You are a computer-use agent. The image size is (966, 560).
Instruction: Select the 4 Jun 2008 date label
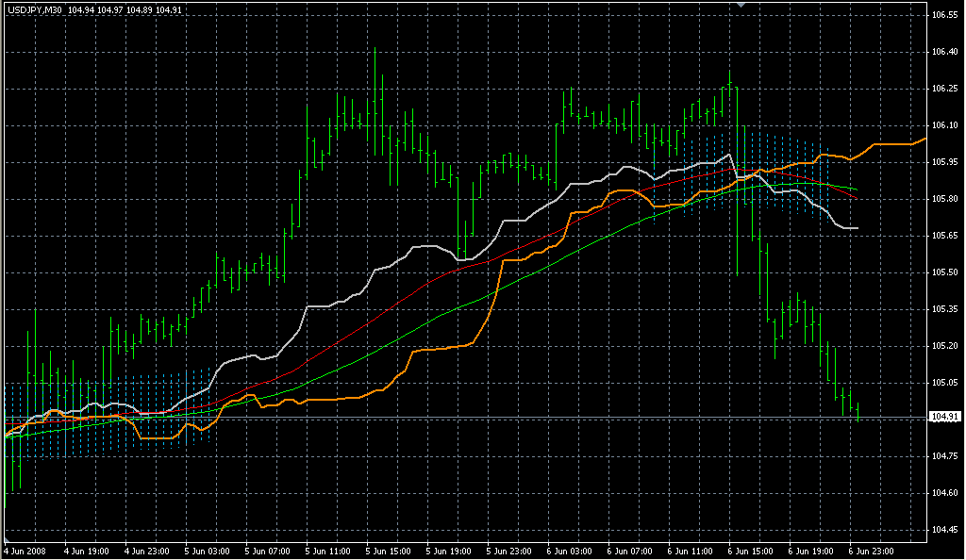click(25, 551)
